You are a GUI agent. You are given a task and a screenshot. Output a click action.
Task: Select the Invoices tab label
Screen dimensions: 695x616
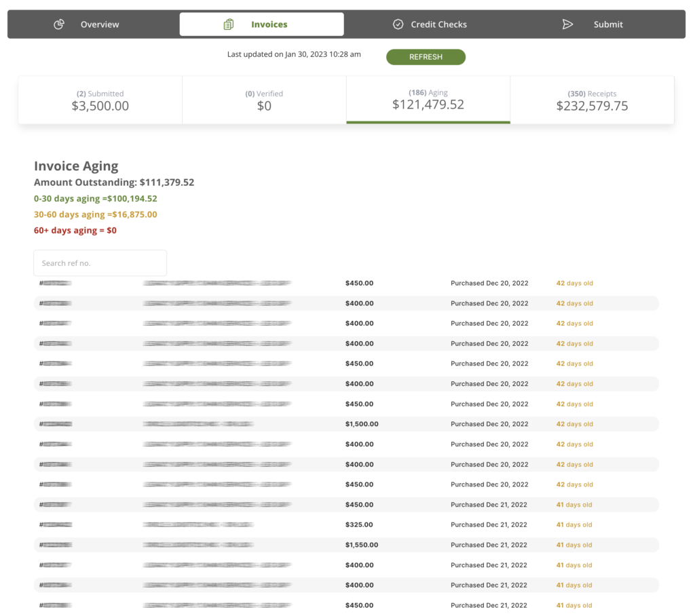(269, 24)
